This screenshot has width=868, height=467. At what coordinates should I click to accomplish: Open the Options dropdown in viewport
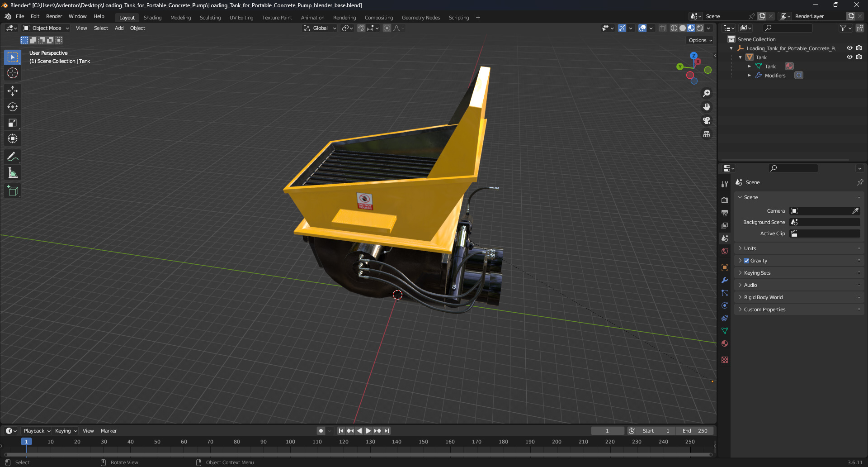tap(700, 40)
